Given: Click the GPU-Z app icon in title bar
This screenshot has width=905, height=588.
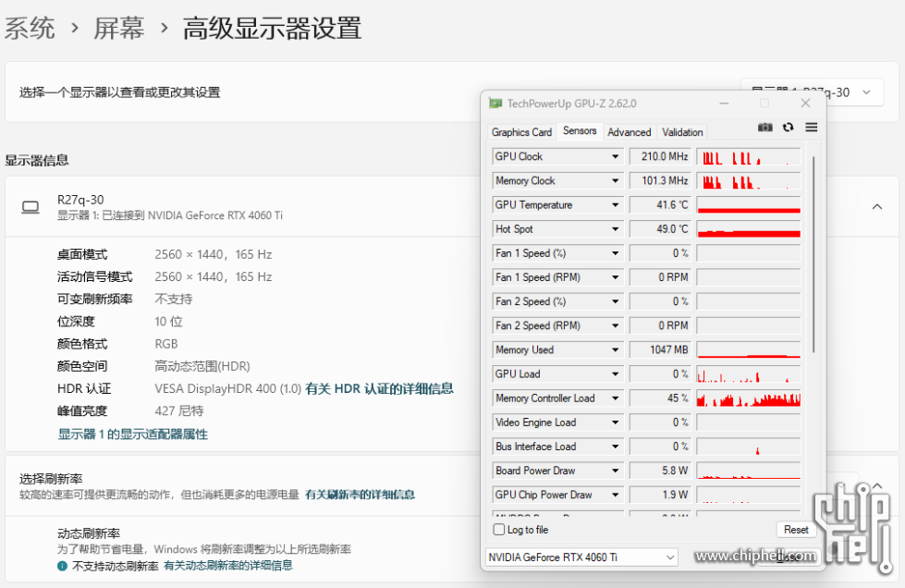Looking at the screenshot, I should (x=495, y=104).
